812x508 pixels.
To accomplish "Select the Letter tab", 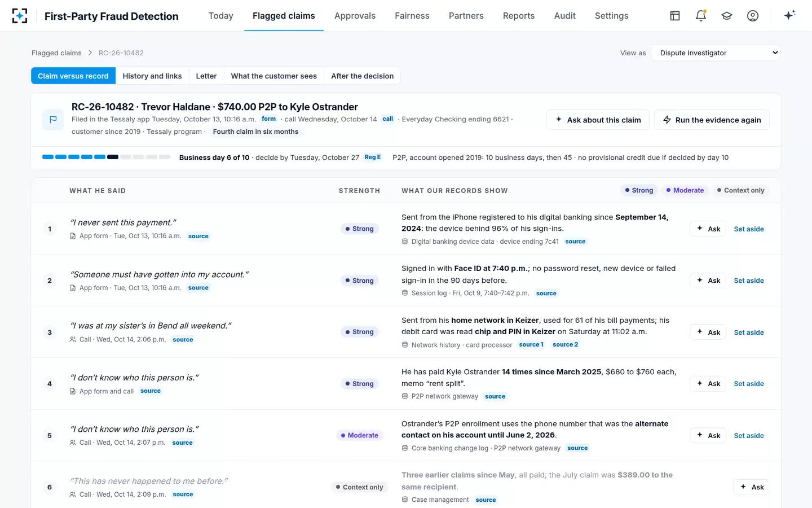I will pyautogui.click(x=206, y=76).
